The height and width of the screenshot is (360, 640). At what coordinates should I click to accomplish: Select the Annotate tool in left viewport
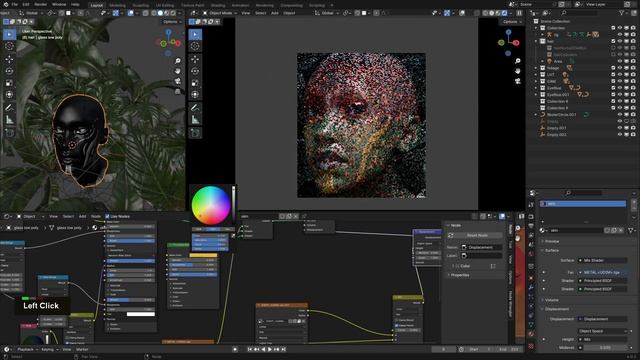click(x=9, y=108)
